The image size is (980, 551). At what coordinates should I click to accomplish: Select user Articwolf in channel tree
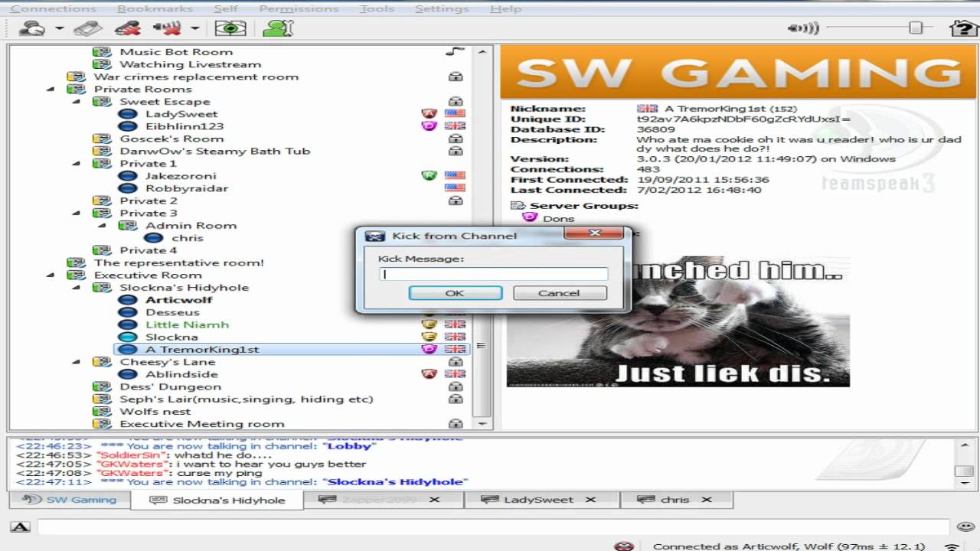[179, 300]
